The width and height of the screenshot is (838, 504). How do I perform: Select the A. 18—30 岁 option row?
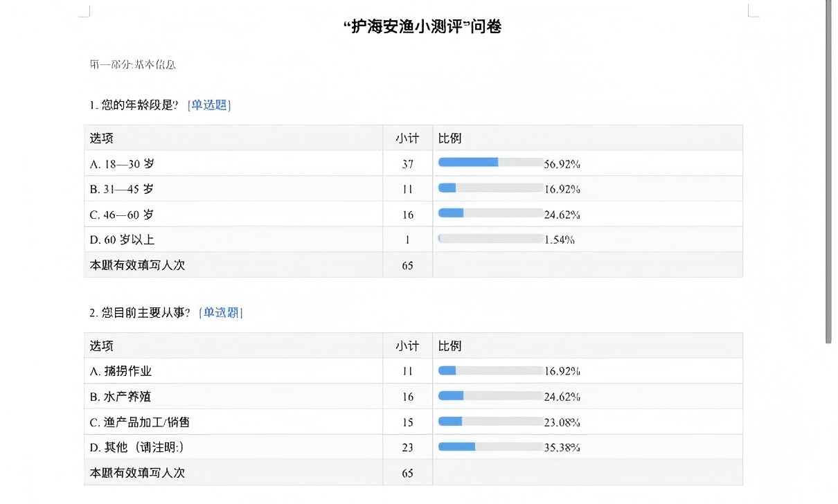pyautogui.click(x=413, y=163)
